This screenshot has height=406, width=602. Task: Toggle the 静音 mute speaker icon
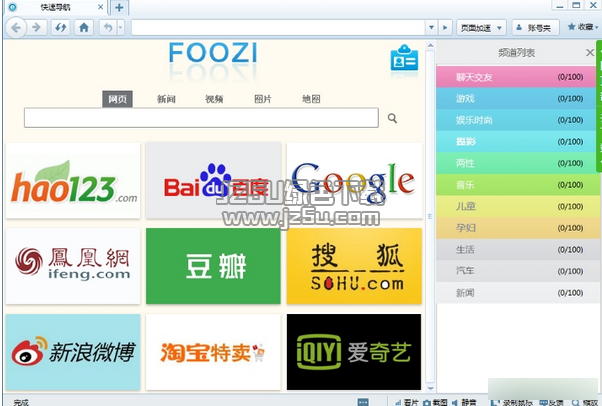[x=464, y=402]
